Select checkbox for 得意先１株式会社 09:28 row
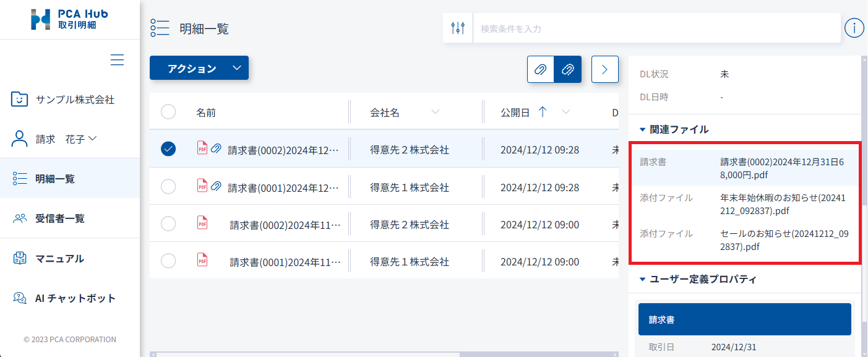Viewport: 868px width, 357px height. [x=168, y=187]
